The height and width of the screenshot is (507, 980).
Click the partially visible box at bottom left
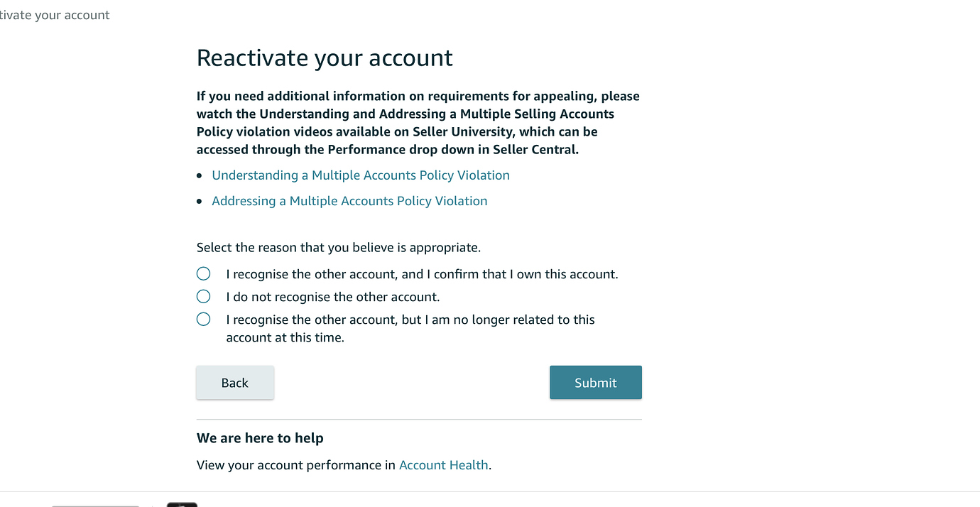(x=96, y=505)
